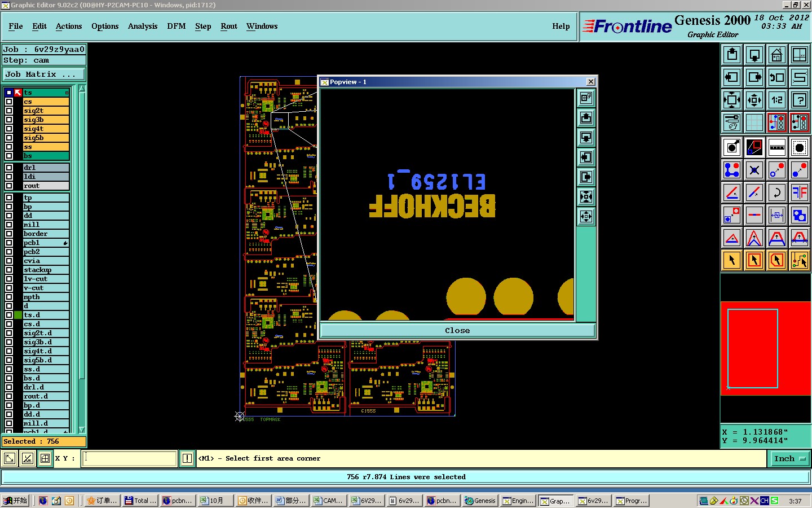
Task: Switch to Genesis taskbar item
Action: tap(480, 501)
